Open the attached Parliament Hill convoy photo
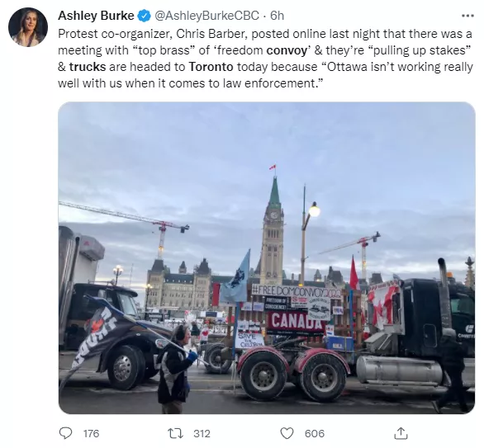Viewport: 484px width, 448px height. (267, 257)
